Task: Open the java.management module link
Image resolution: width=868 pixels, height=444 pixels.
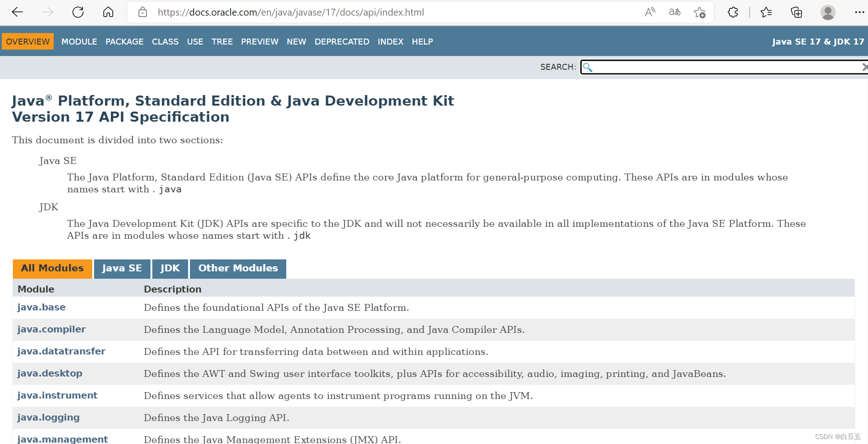Action: pos(63,439)
